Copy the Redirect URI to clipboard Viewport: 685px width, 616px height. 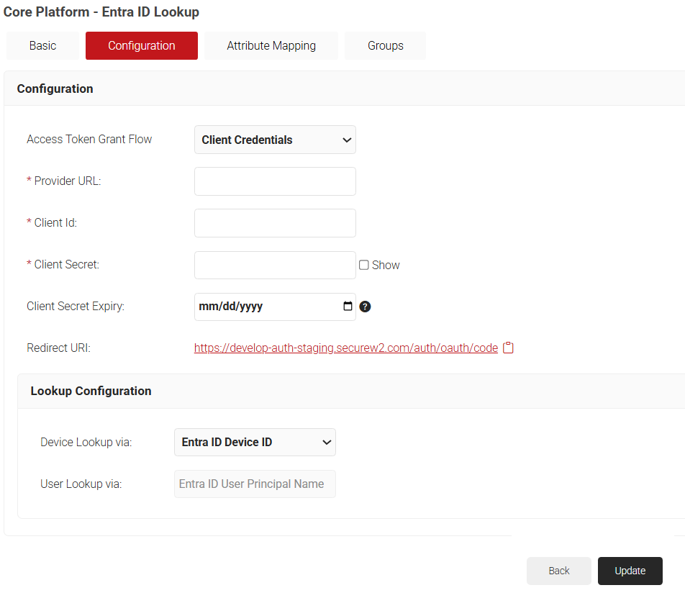[x=508, y=348]
